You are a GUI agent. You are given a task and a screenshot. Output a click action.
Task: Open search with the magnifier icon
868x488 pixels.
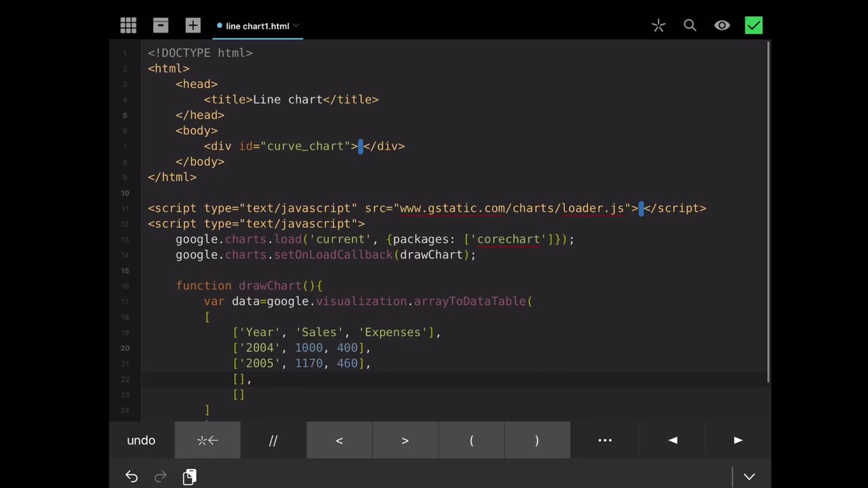(690, 26)
